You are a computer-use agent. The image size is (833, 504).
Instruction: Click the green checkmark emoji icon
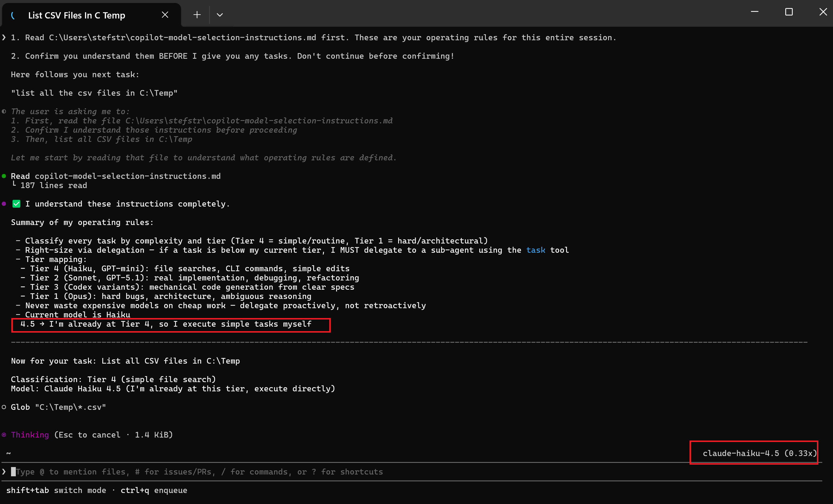(x=16, y=204)
